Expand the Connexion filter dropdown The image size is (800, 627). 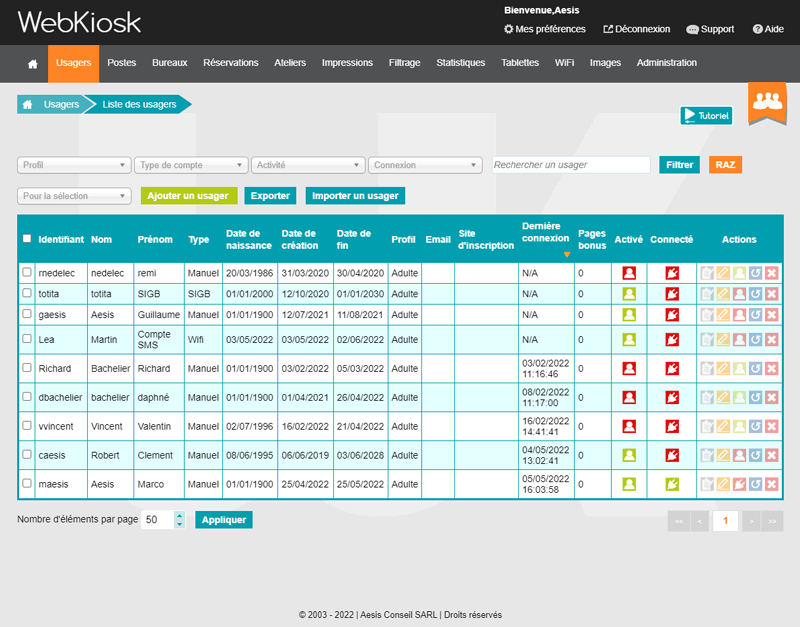425,165
